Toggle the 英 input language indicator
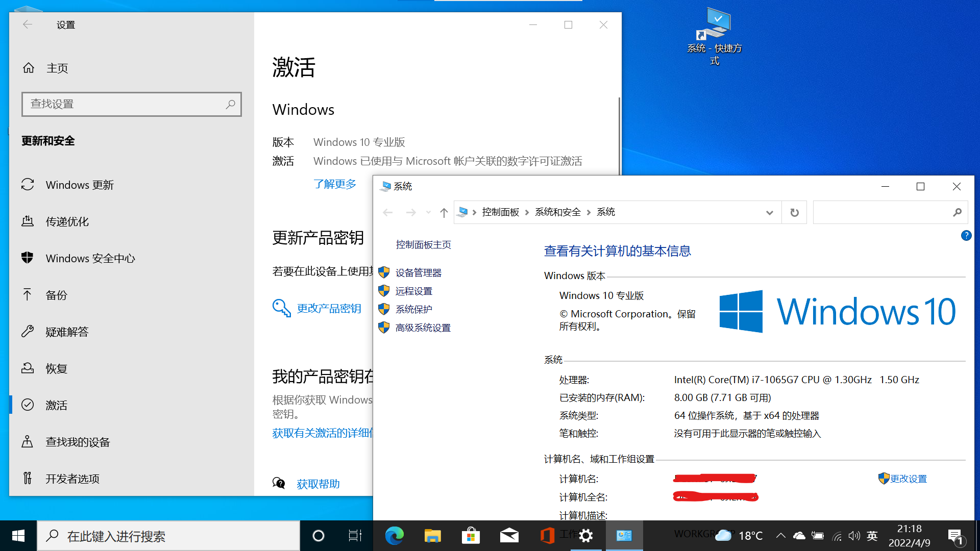The height and width of the screenshot is (551, 980). 872,536
